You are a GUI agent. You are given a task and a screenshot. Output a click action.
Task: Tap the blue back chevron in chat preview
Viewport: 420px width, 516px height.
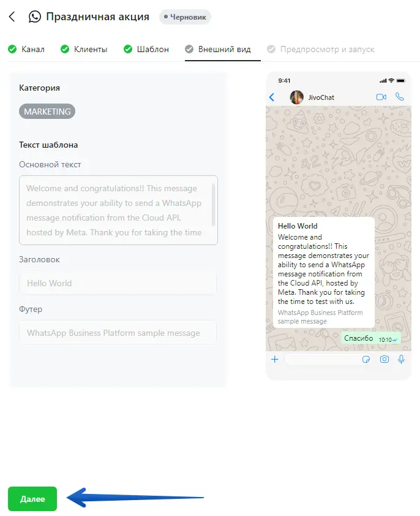pos(272,97)
